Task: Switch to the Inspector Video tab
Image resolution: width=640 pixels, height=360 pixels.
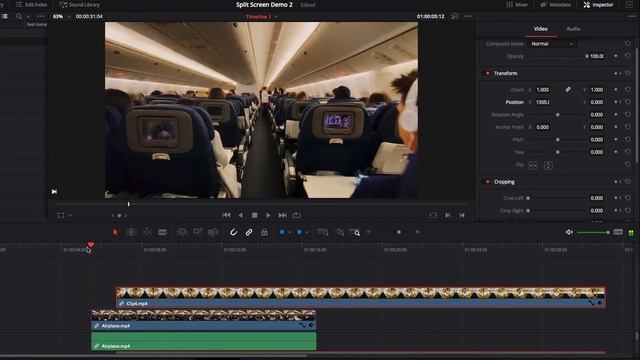Action: [x=540, y=29]
